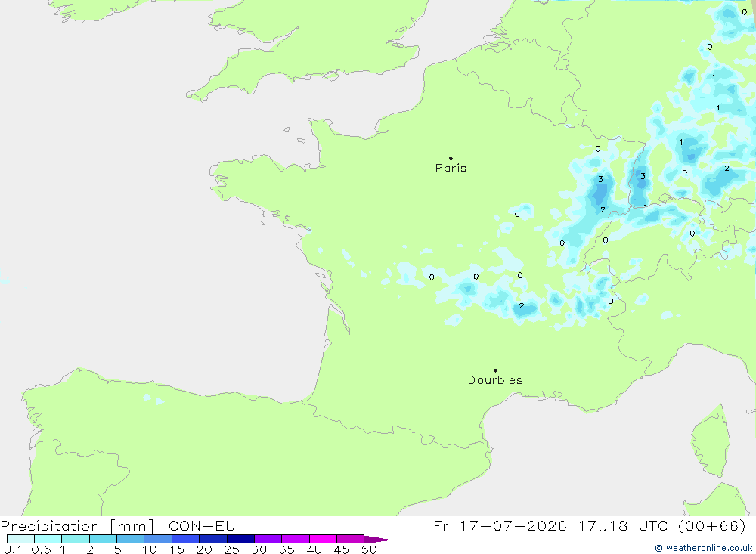
Task: Click the 'Fr 17-07-2026' date text
Action: (x=500, y=525)
